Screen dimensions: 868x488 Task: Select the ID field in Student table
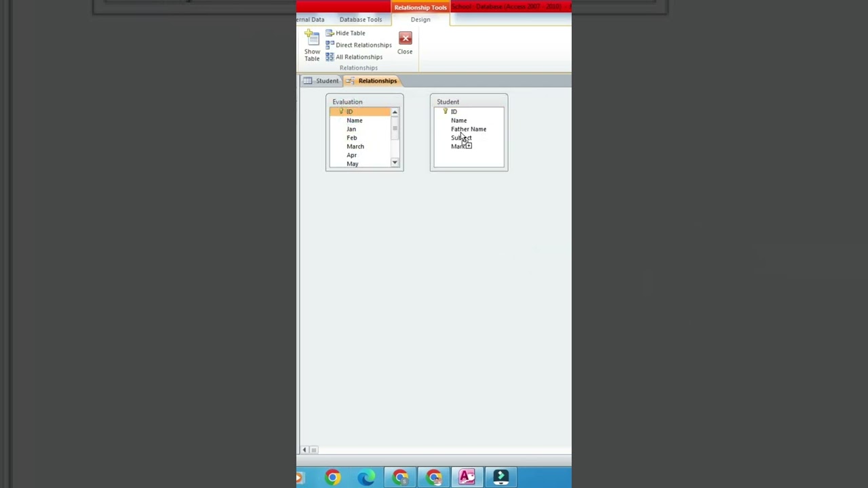coord(469,112)
